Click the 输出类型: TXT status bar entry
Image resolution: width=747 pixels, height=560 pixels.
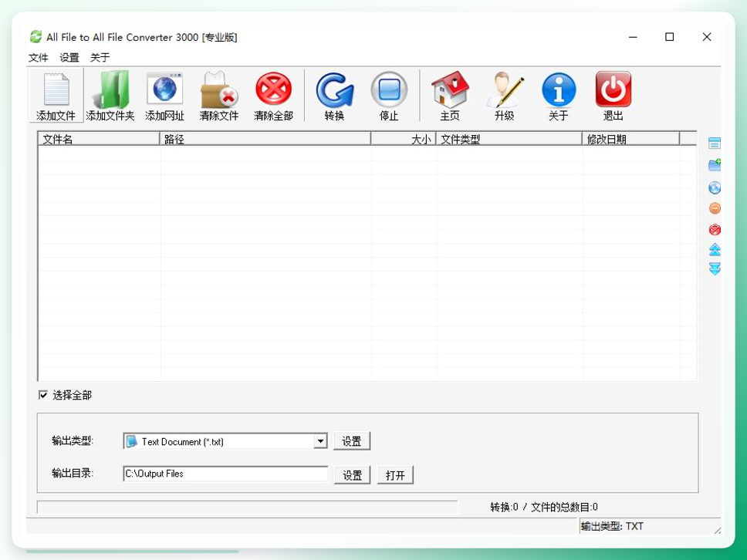pyautogui.click(x=612, y=526)
